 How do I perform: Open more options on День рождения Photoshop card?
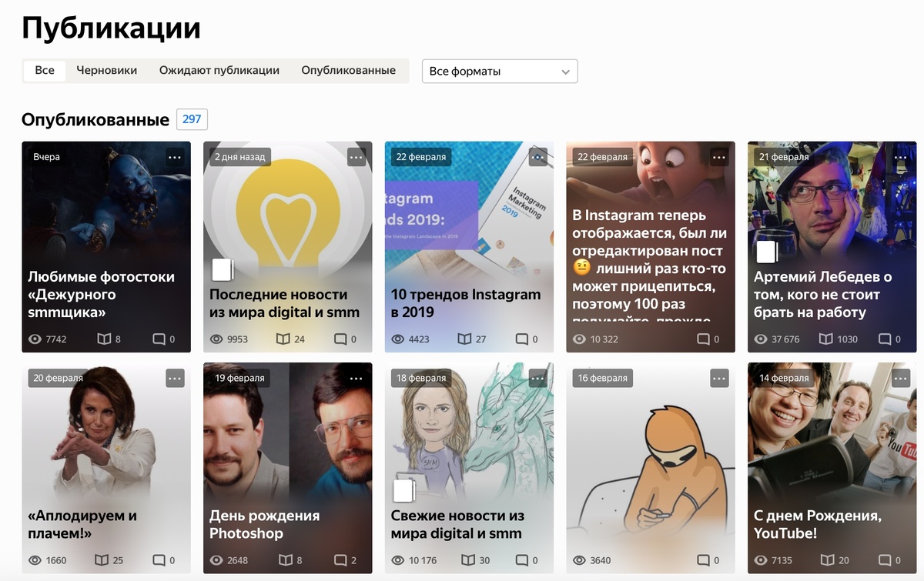357,379
